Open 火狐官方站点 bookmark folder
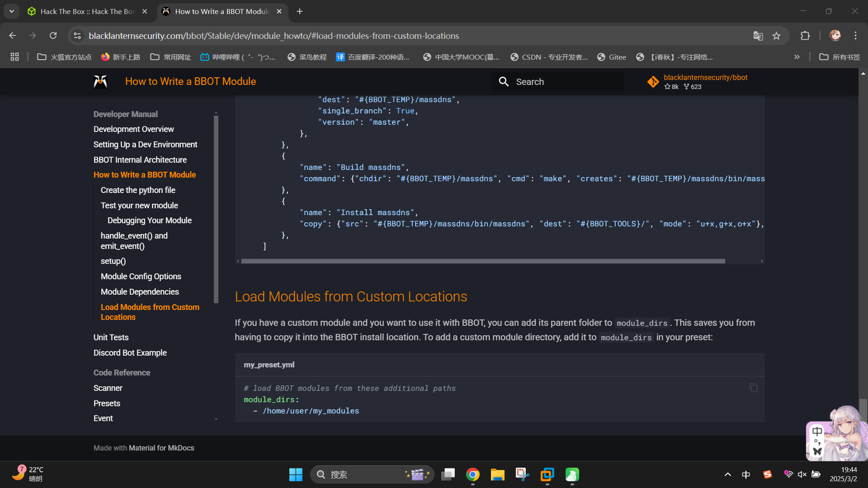This screenshot has height=488, width=868. 64,57
